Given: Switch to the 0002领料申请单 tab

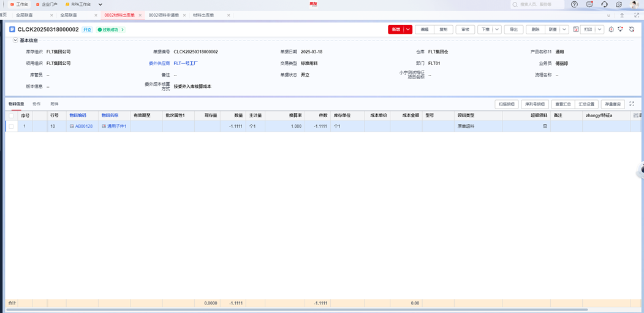Looking at the screenshot, I should pos(164,15).
